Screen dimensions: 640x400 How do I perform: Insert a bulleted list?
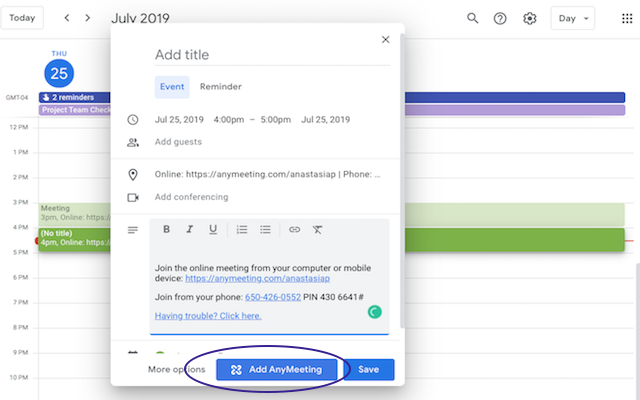click(x=265, y=229)
